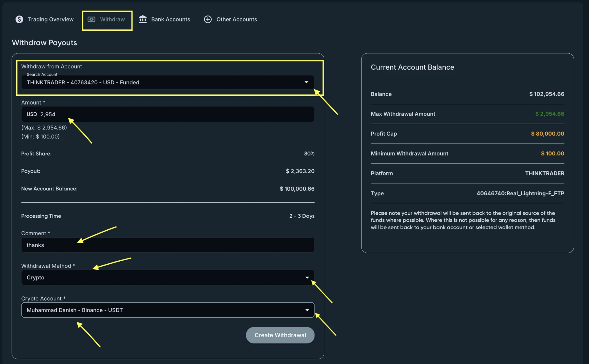Click the Current Account Balance heading
Screen dimensions: 589x364
click(412, 67)
